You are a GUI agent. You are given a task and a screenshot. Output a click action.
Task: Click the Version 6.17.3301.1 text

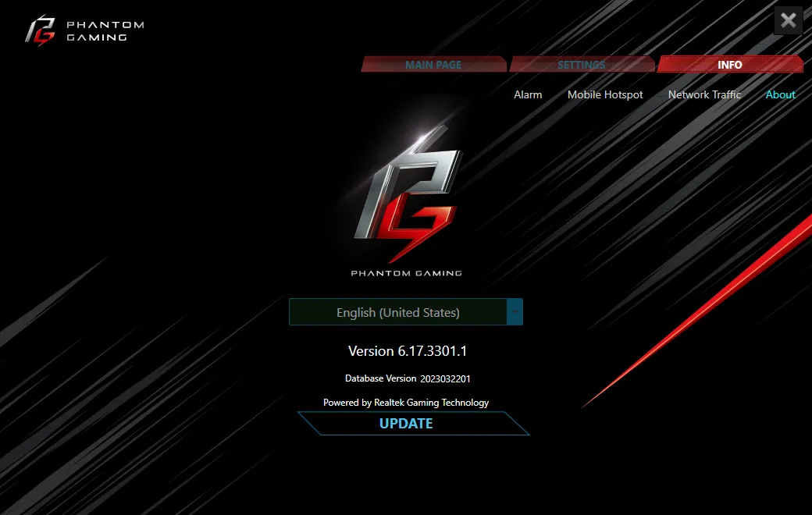click(x=407, y=351)
